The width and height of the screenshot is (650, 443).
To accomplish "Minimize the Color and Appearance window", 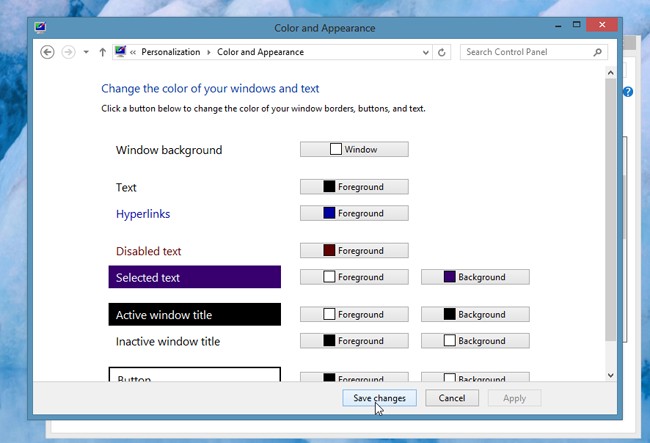I will pyautogui.click(x=558, y=26).
